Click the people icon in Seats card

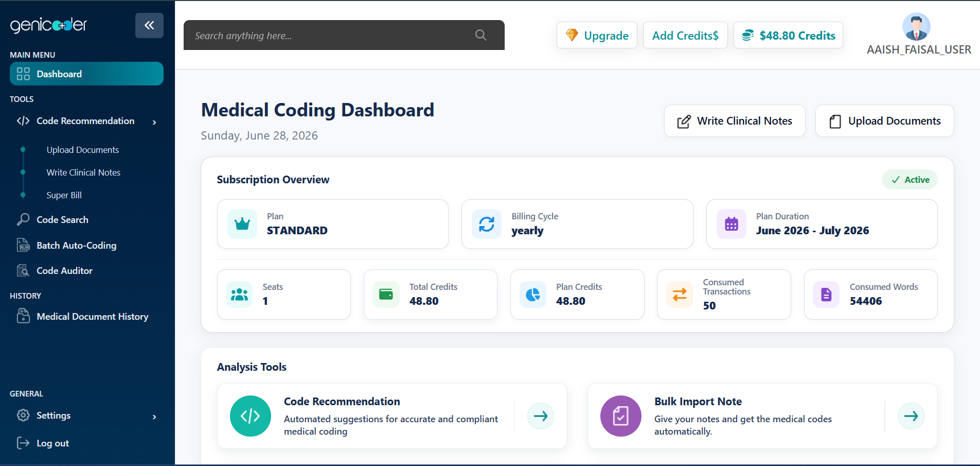(x=239, y=295)
